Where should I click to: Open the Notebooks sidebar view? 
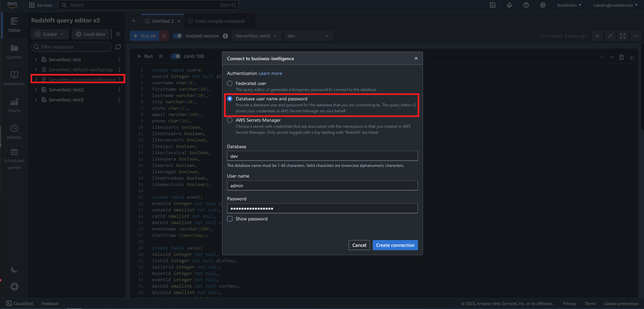click(x=14, y=79)
